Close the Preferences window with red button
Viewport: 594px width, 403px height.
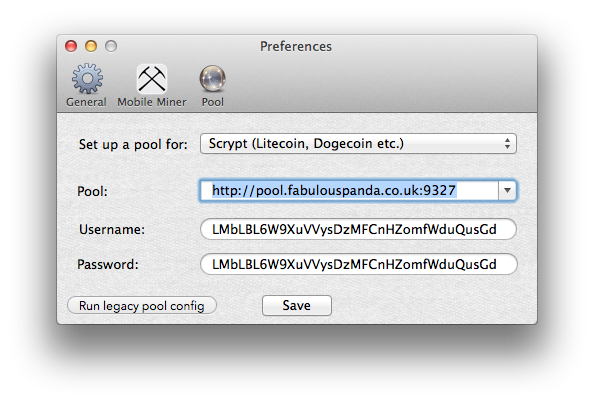[x=71, y=46]
